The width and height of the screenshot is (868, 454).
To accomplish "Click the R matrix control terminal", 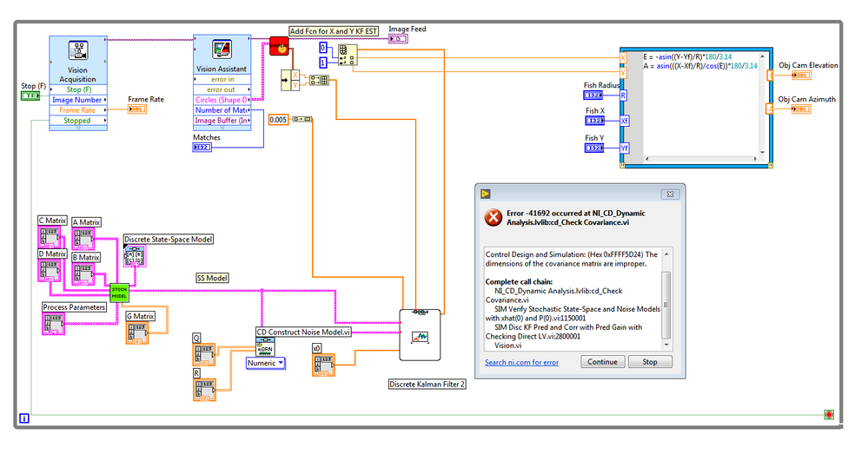I will click(x=204, y=390).
